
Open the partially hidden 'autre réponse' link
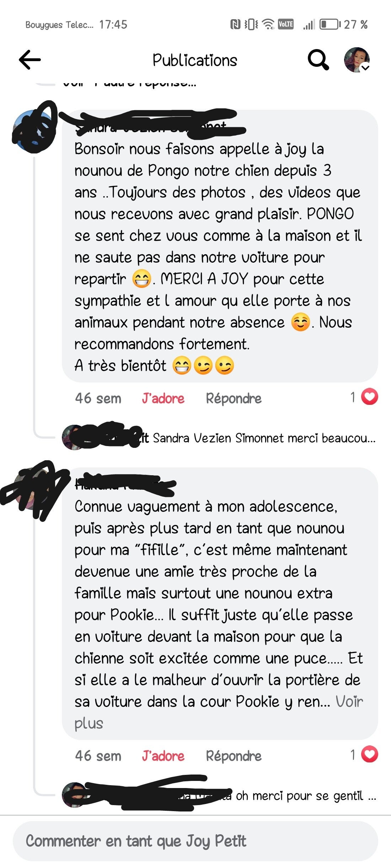pos(129,84)
